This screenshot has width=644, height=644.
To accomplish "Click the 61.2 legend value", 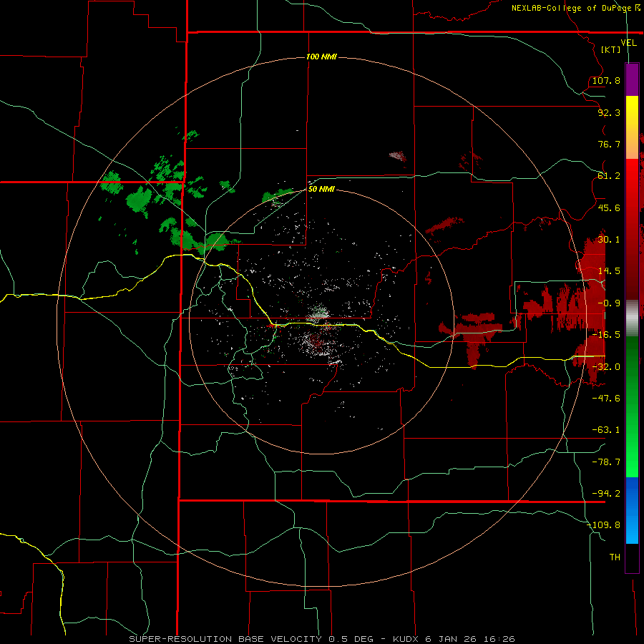I will (x=609, y=176).
